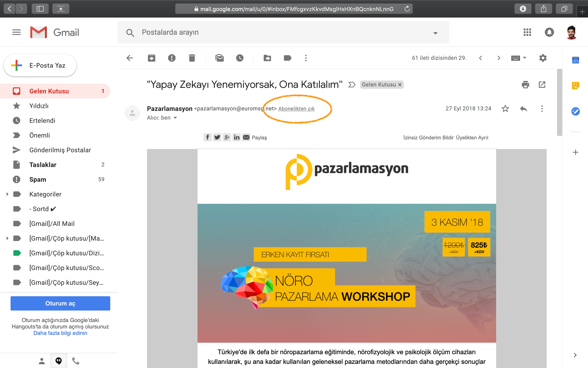Click Abonelikten çık unsubscribe link

pos(297,109)
